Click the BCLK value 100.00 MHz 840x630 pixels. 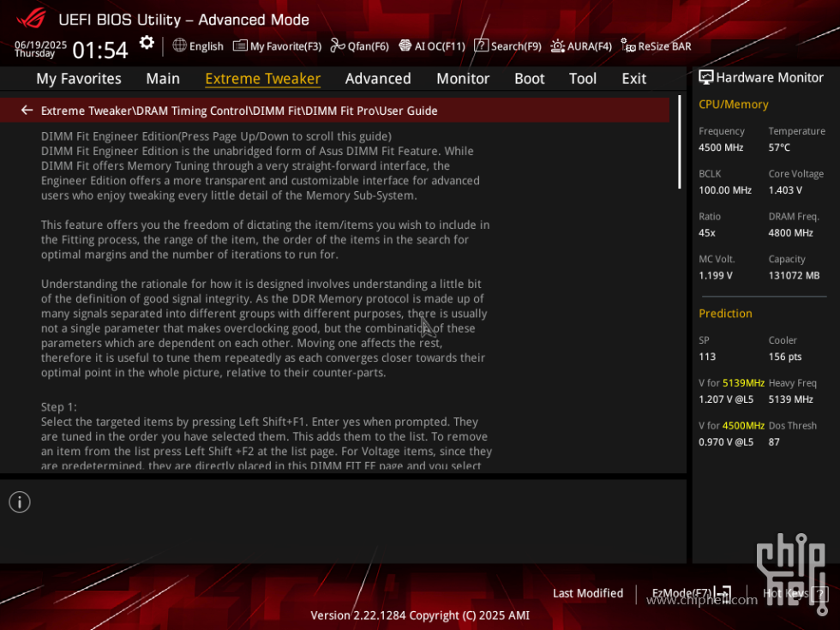(x=725, y=190)
